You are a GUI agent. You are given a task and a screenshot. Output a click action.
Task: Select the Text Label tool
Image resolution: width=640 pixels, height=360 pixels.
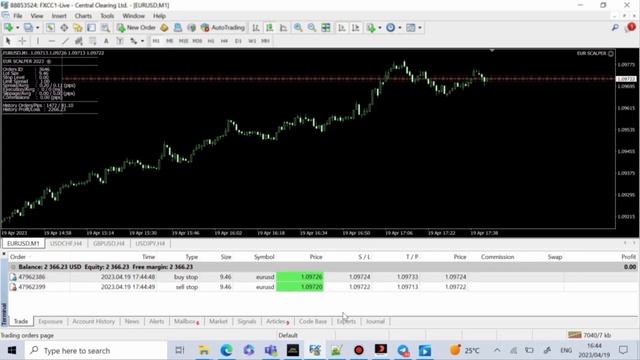[x=120, y=41]
